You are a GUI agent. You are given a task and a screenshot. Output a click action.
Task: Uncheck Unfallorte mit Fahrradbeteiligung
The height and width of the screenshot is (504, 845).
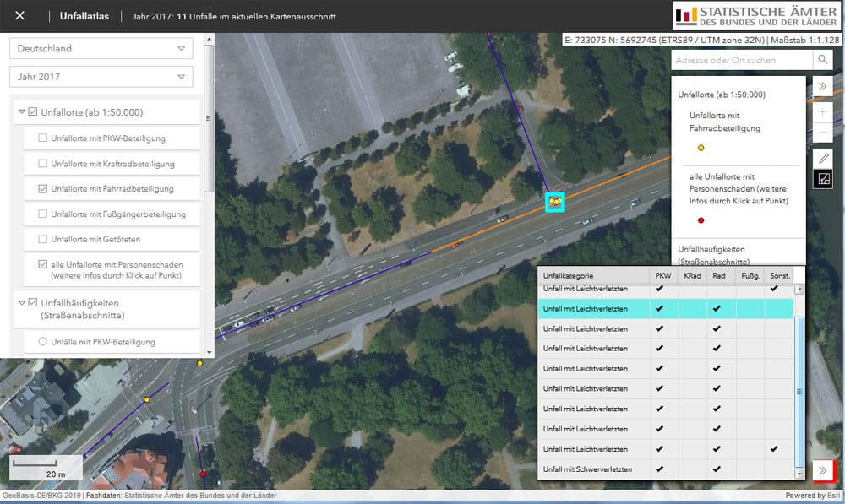coord(43,189)
